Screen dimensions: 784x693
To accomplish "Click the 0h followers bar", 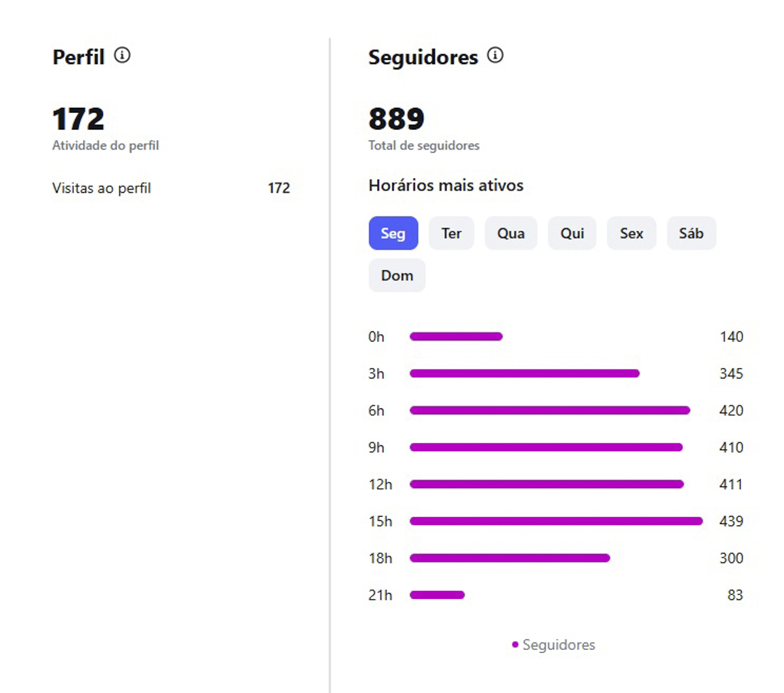I will (456, 337).
